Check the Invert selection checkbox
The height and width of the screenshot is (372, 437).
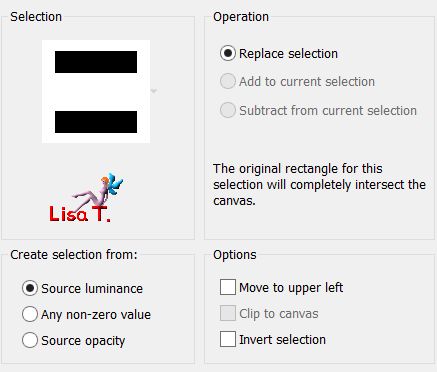tap(228, 339)
